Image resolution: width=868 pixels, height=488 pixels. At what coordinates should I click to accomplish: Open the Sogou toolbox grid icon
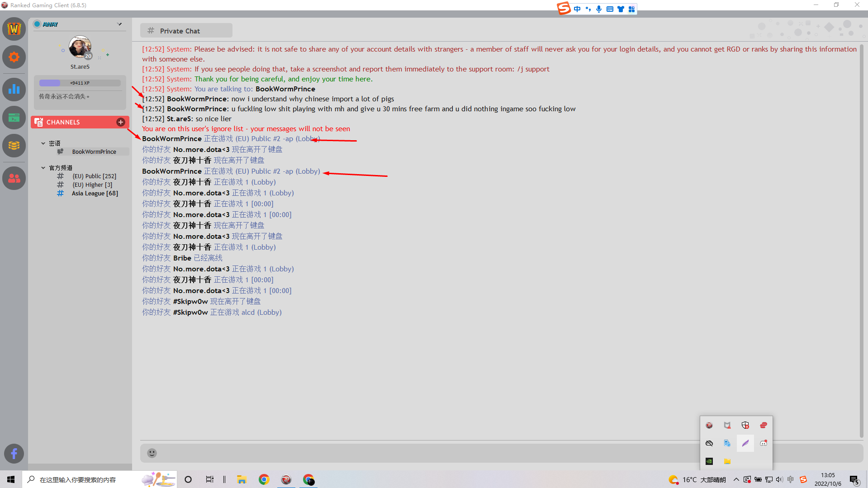(x=631, y=9)
